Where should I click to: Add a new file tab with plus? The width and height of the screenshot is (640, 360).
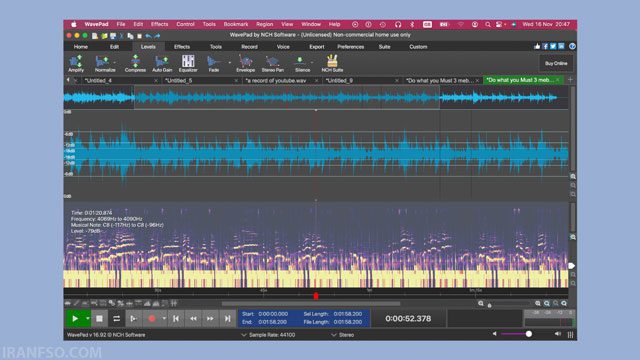coord(570,80)
